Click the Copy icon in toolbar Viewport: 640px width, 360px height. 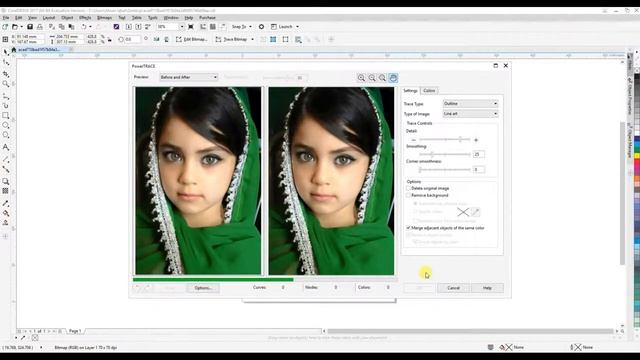(x=62, y=27)
